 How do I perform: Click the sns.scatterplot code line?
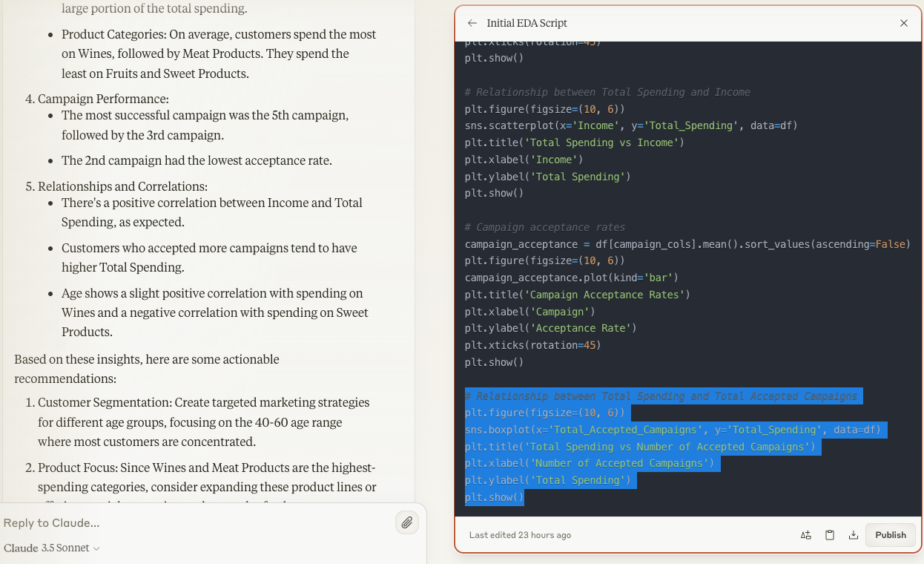point(630,125)
